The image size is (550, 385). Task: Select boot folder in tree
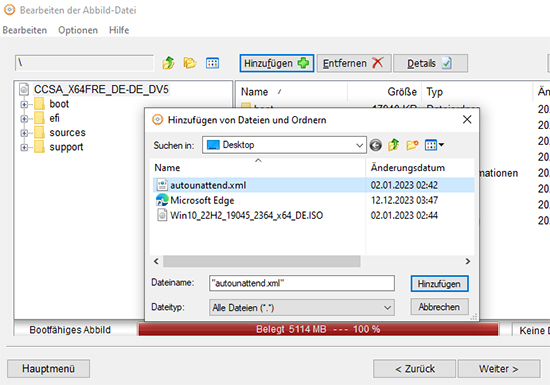[x=59, y=104]
